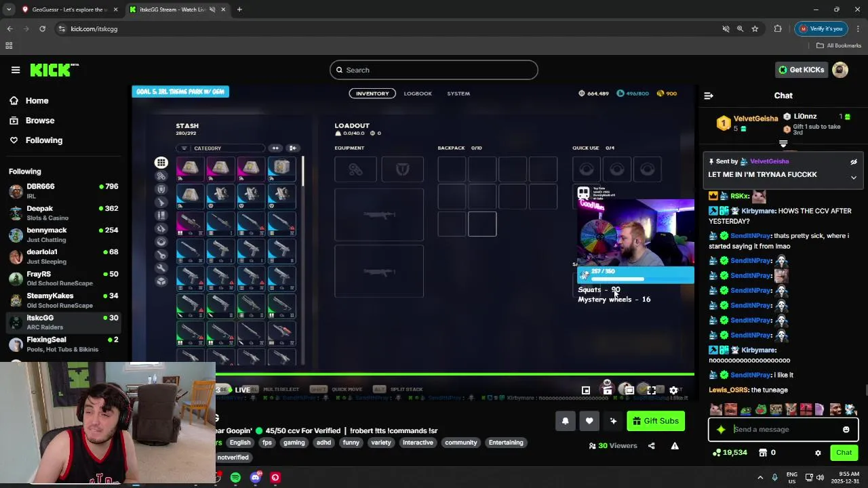Open video player settings gear
This screenshot has height=488, width=868.
tap(673, 390)
